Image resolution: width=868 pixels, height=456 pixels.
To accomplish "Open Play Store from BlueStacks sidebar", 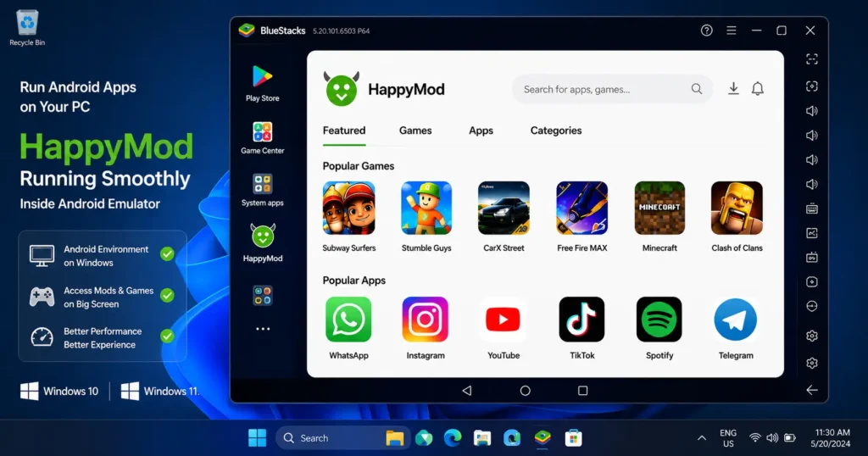I will [x=263, y=84].
